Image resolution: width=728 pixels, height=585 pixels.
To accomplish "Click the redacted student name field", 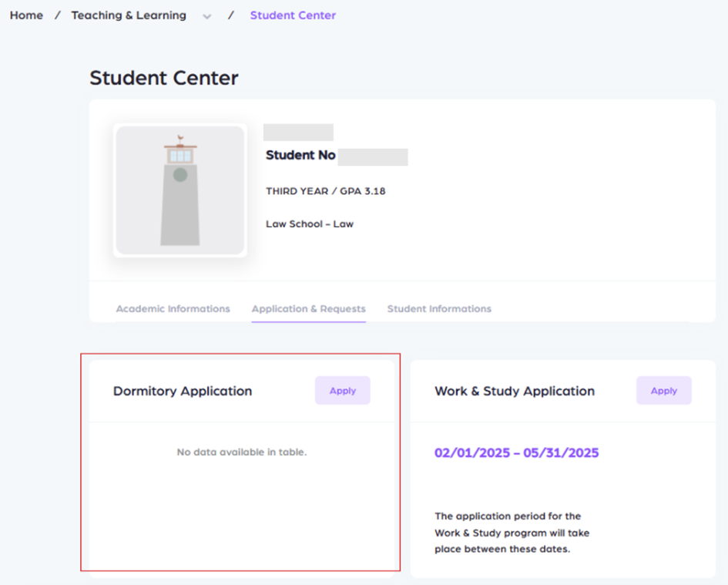I will [x=298, y=132].
